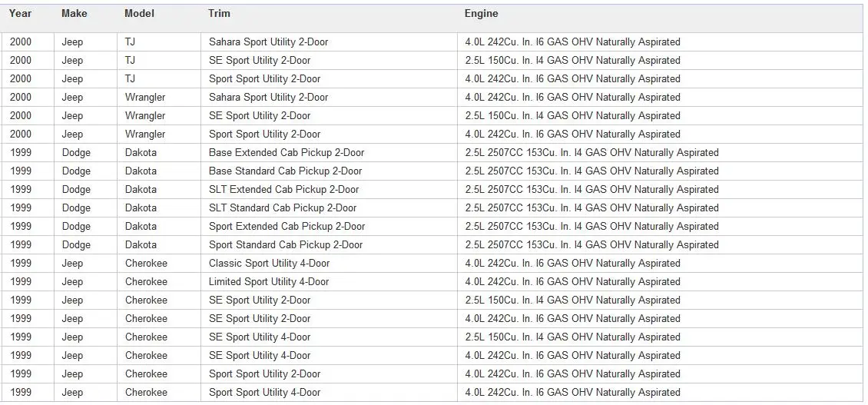Click Base Standard Cab Pickup 2-Door cell

pos(286,171)
